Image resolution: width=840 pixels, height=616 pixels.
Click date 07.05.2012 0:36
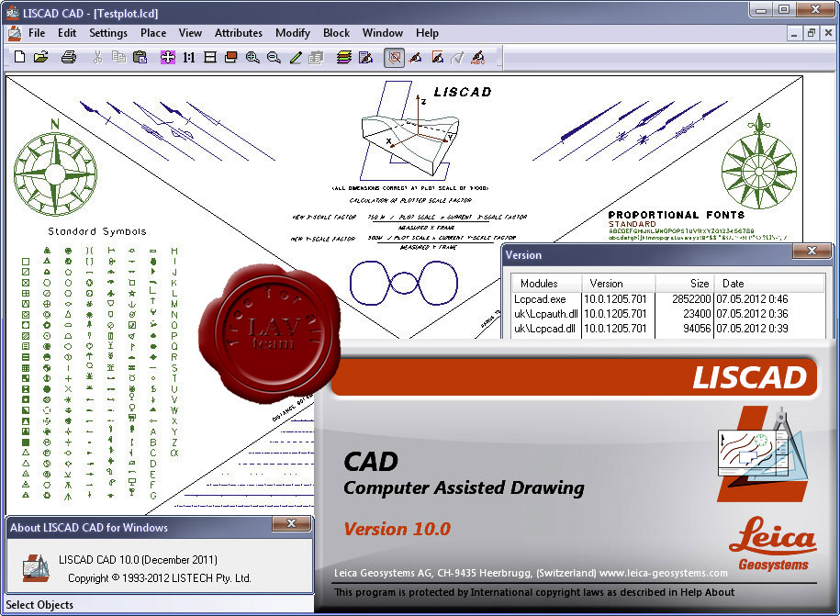(x=752, y=313)
